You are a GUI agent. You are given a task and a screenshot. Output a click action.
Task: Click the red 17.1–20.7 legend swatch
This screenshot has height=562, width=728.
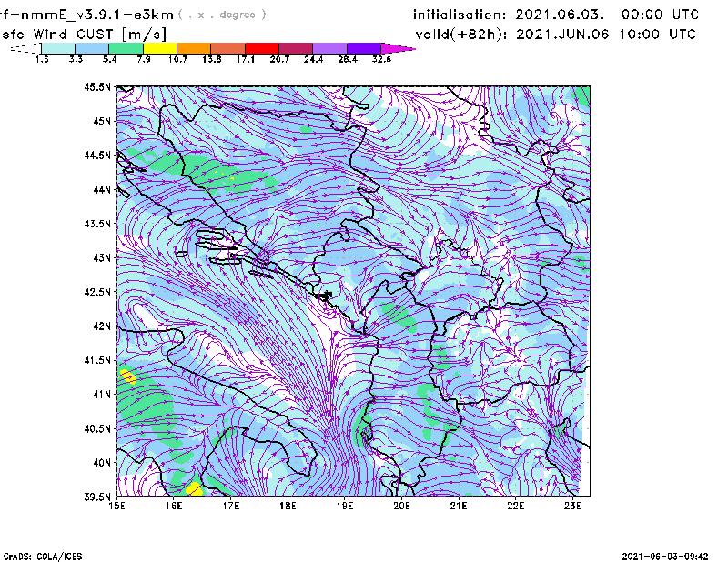pos(262,48)
